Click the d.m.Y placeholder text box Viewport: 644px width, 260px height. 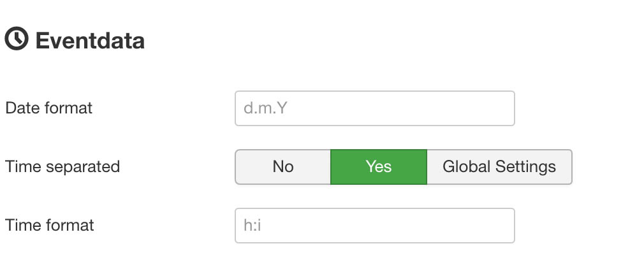pos(374,108)
